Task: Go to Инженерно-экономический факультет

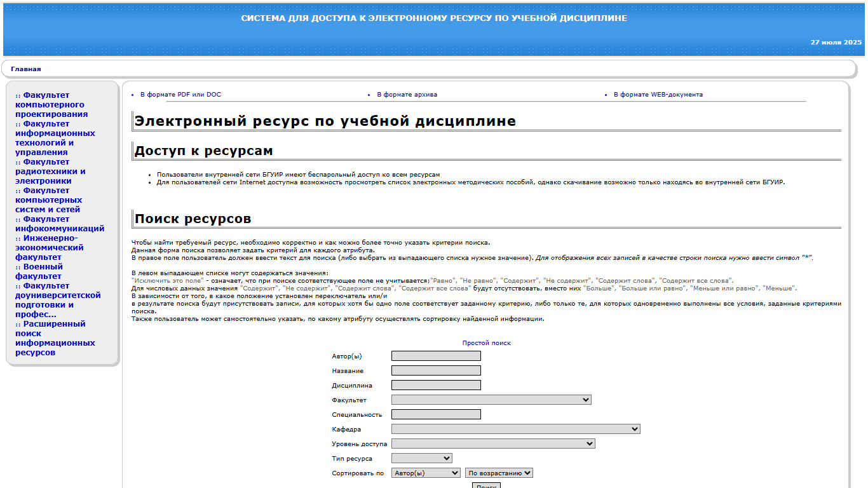Action: tap(50, 248)
